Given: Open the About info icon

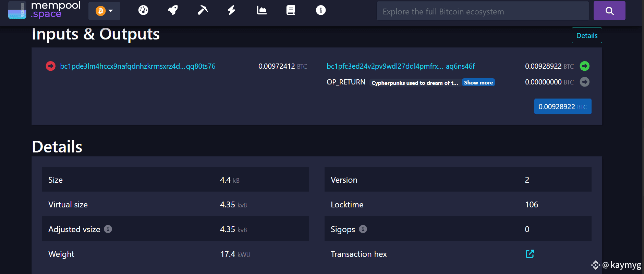Looking at the screenshot, I should click(320, 10).
